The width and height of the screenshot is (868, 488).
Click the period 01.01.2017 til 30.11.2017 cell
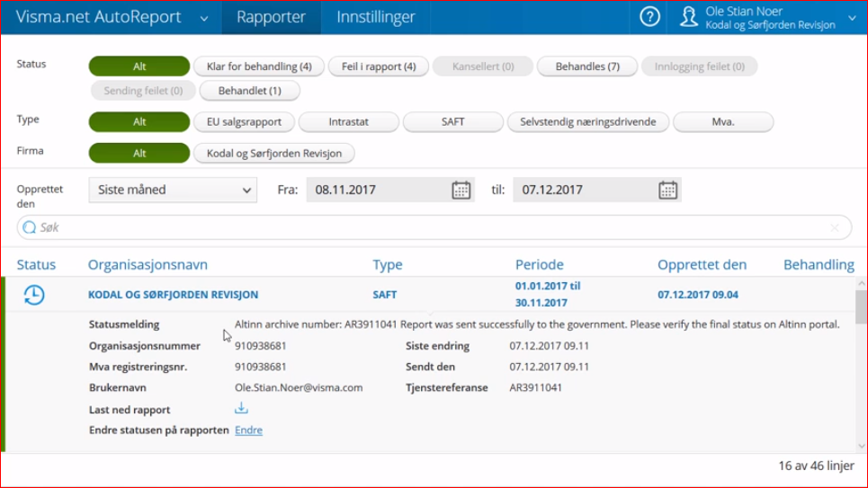[x=548, y=295]
